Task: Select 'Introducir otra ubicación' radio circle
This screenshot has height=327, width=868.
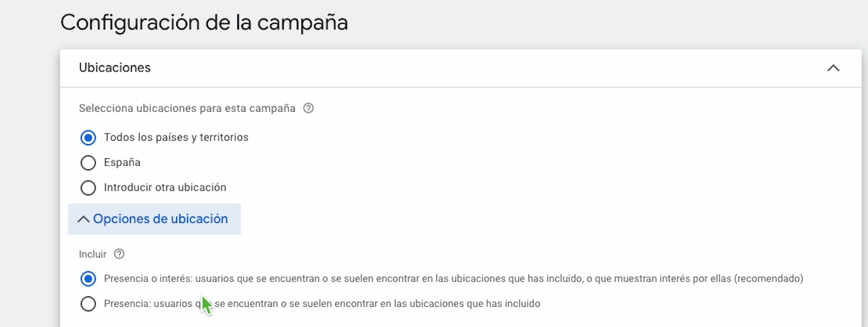Action: (88, 187)
